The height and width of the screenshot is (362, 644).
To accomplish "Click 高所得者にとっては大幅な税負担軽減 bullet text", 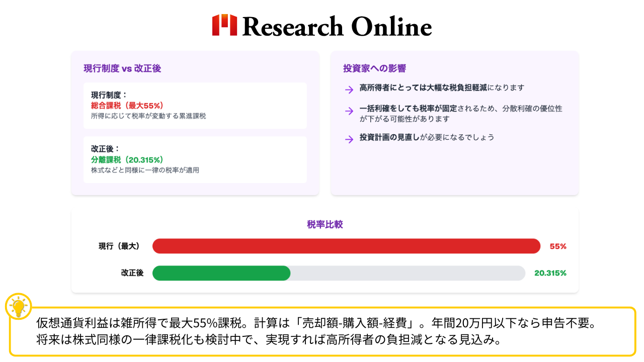I will point(442,87).
